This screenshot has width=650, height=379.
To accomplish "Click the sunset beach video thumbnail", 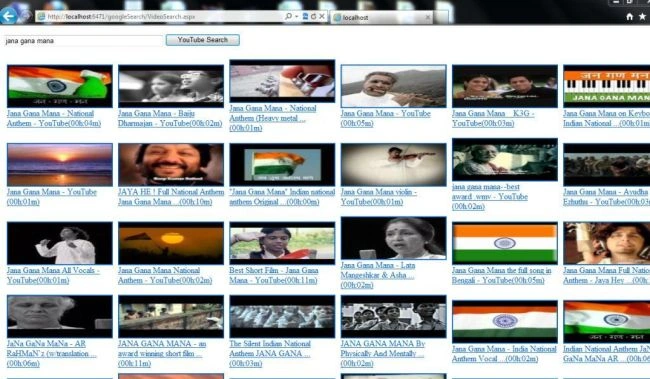I will [x=60, y=165].
